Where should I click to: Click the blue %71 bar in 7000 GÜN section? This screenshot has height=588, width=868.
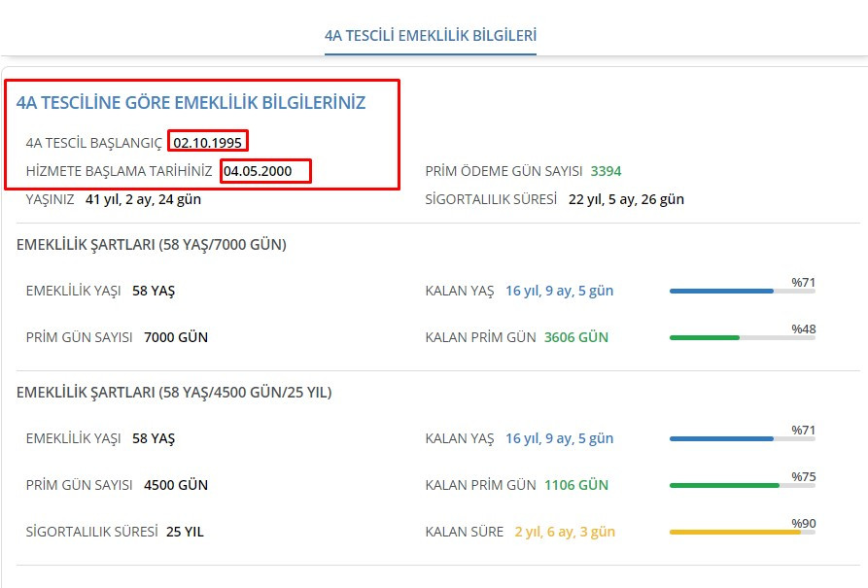721,291
